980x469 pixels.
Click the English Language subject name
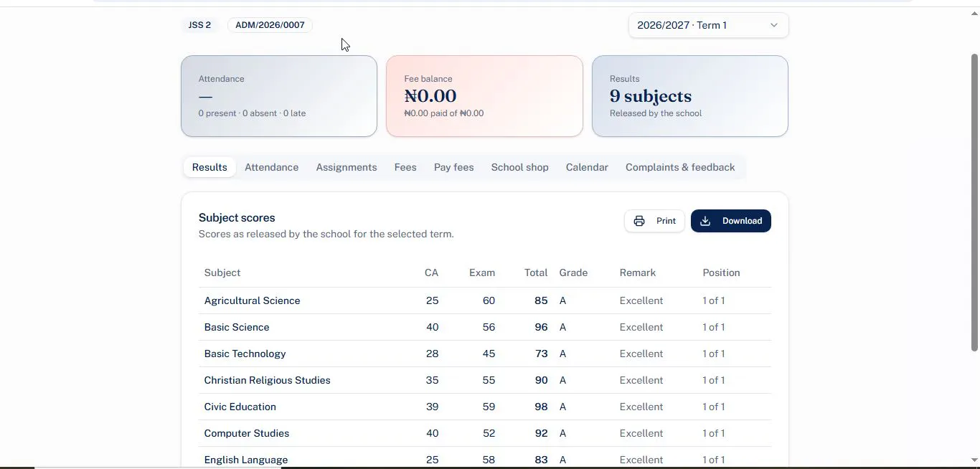[x=246, y=460]
